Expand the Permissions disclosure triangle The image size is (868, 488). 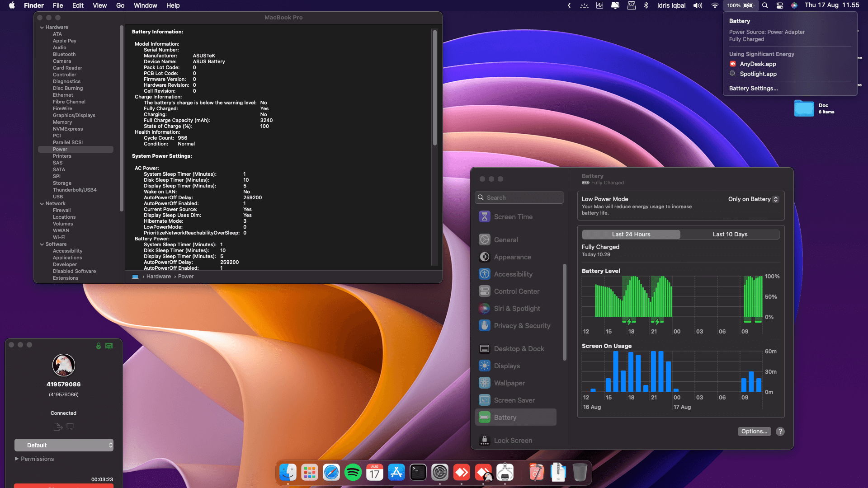17,459
